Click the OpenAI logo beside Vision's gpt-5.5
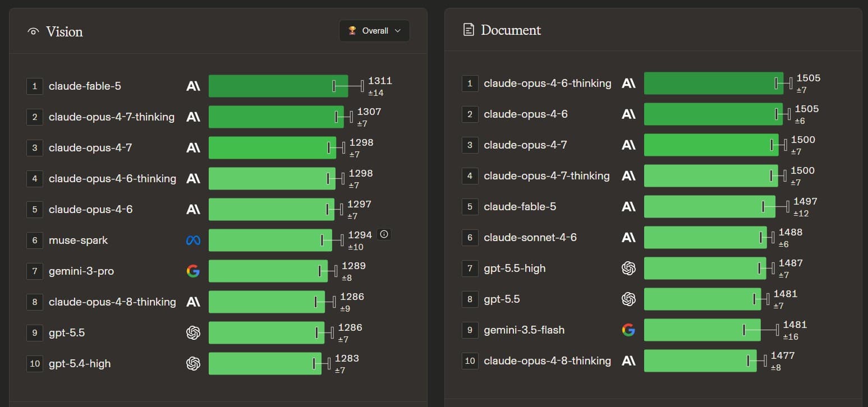 pos(193,333)
